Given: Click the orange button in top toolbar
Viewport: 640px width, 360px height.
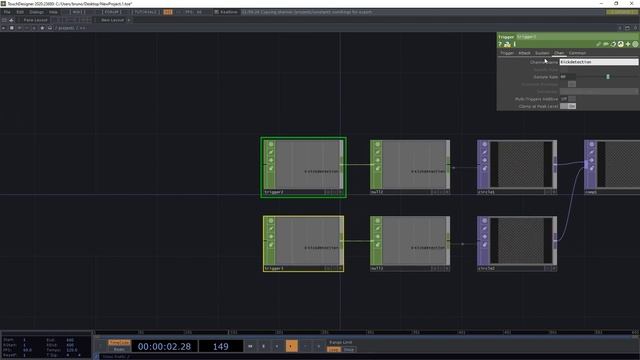Looking at the screenshot, I should click(168, 12).
